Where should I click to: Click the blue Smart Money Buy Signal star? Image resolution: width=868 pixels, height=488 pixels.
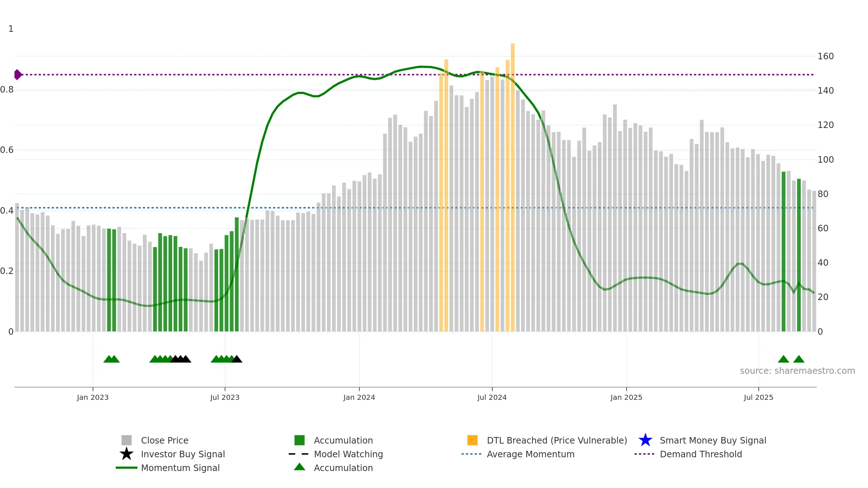point(645,440)
